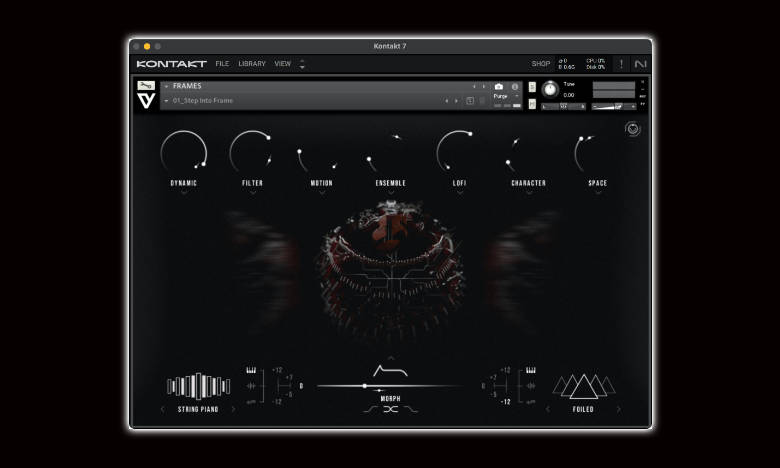Expand the Filter section chevron
Image resolution: width=780 pixels, height=468 pixels.
tap(253, 191)
